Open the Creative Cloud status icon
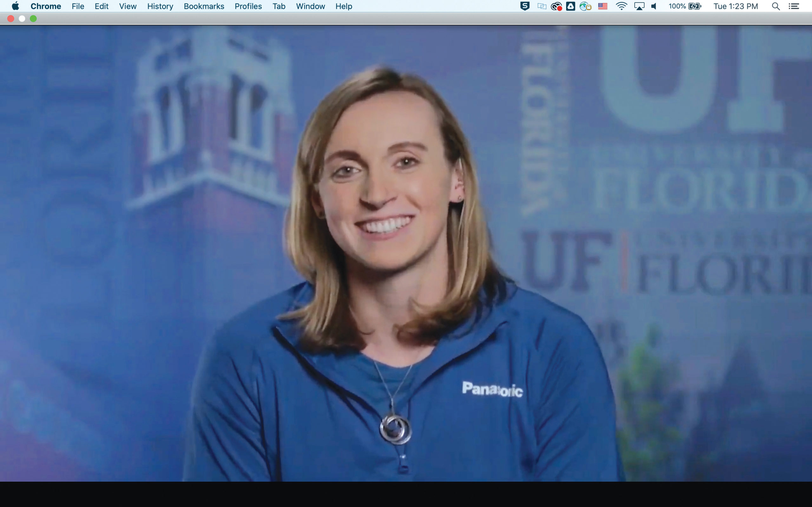The image size is (812, 507). point(556,6)
